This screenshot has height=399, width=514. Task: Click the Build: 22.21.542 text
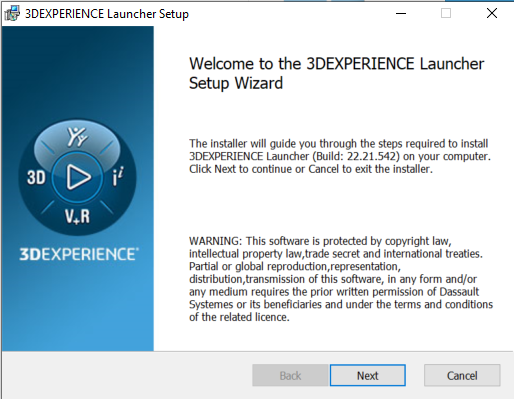(356, 156)
